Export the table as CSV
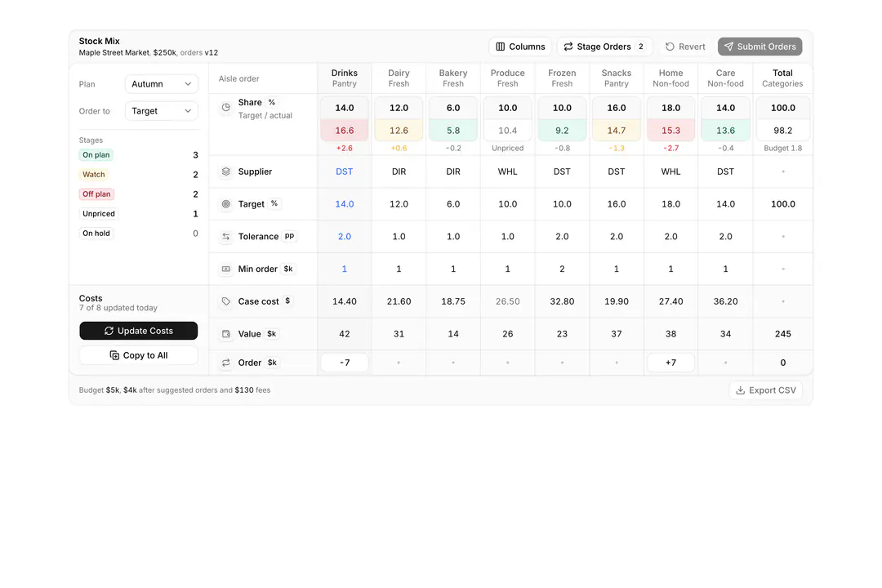This screenshot has width=882, height=588. pos(766,390)
